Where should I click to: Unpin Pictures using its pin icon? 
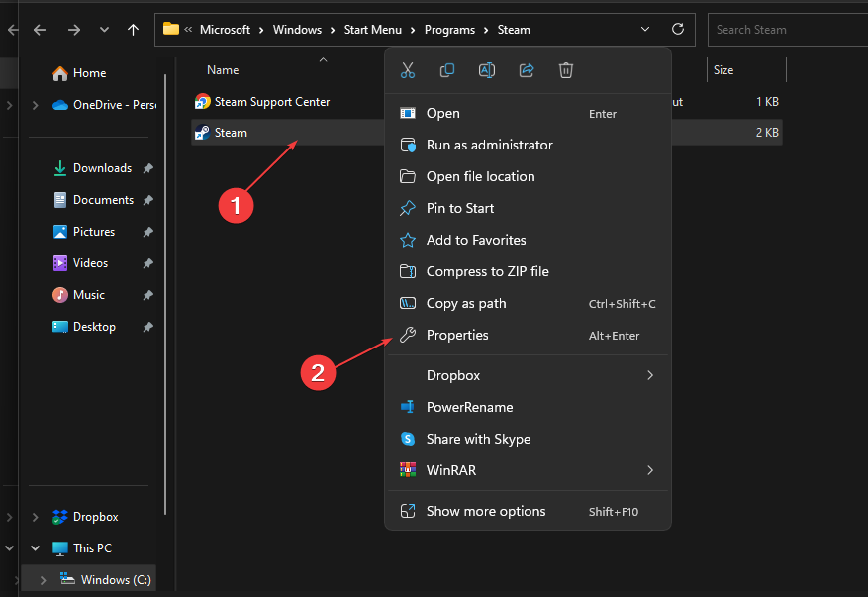(147, 232)
